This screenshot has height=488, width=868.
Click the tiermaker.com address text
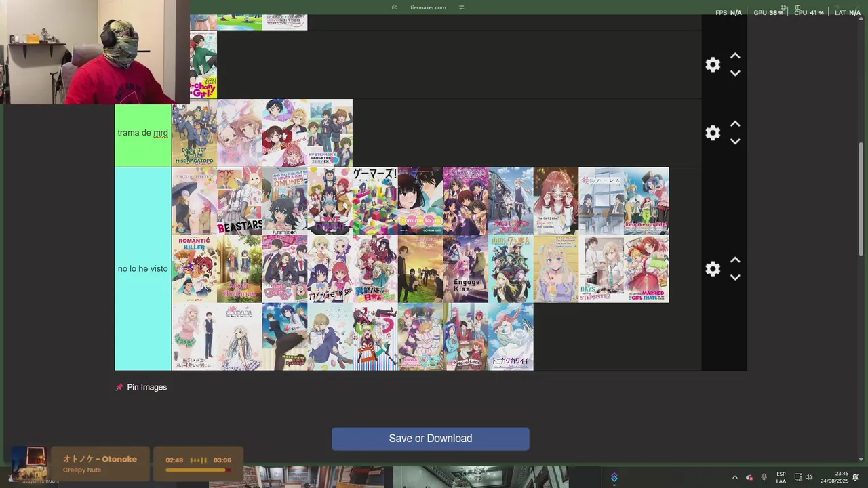coord(428,7)
